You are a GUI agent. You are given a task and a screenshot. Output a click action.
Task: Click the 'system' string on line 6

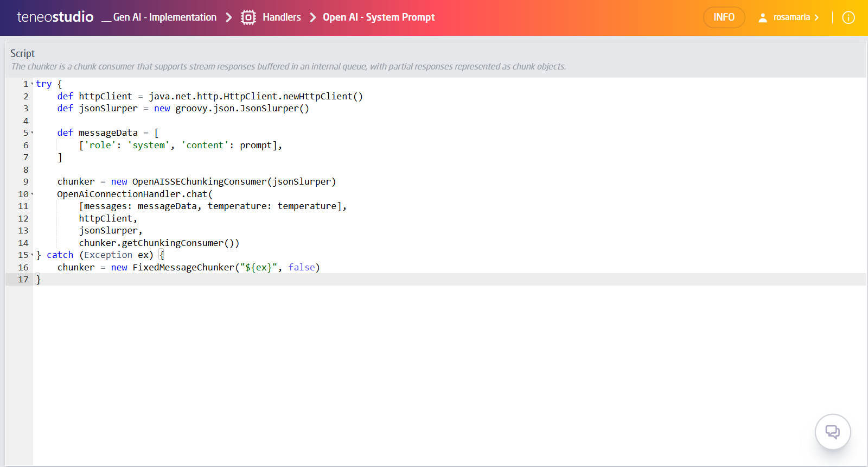149,145
